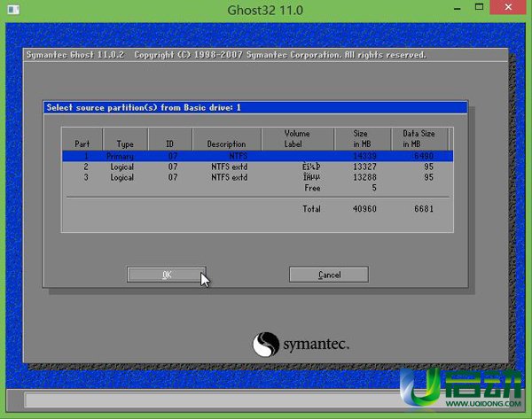Viewport: 532px width, 419px height.
Task: Select the Logical partition 3 row
Action: tap(257, 177)
